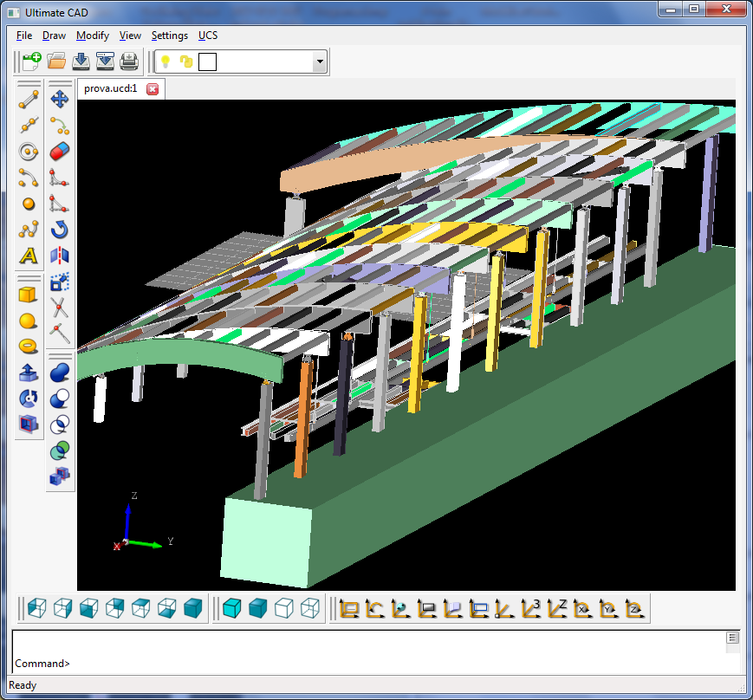Toggle layer visibility with the lightbulb icon
This screenshot has height=700, width=753.
coord(165,62)
